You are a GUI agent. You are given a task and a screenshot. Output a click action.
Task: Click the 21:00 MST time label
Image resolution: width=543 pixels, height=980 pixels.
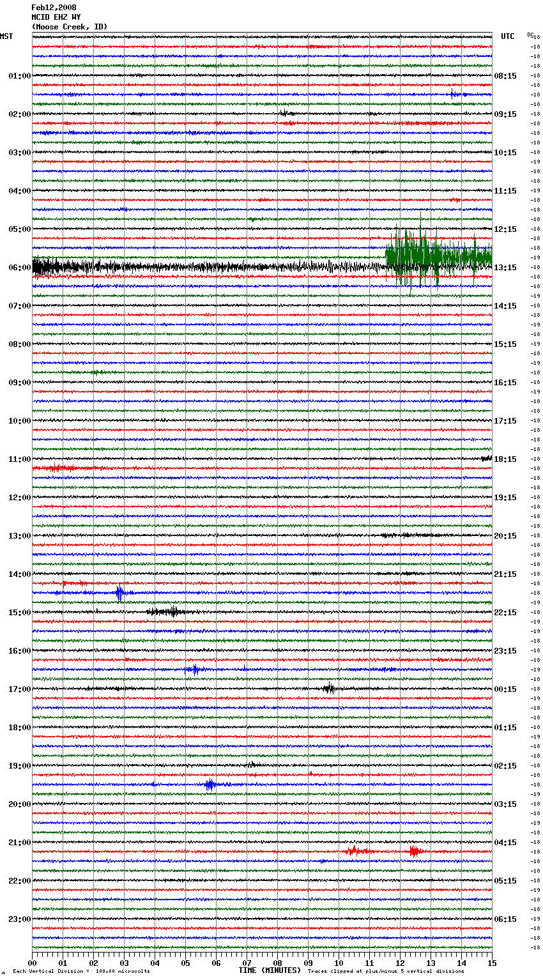[x=20, y=843]
